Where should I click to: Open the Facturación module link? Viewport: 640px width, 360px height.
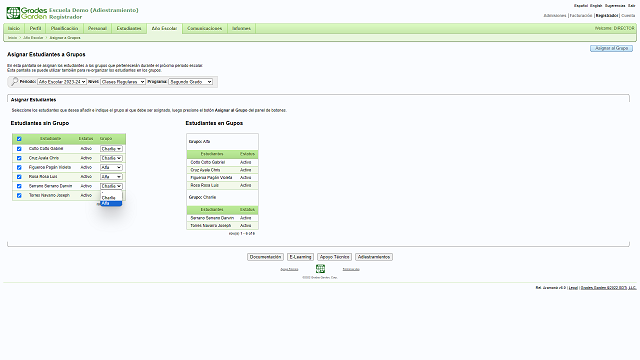click(x=581, y=16)
